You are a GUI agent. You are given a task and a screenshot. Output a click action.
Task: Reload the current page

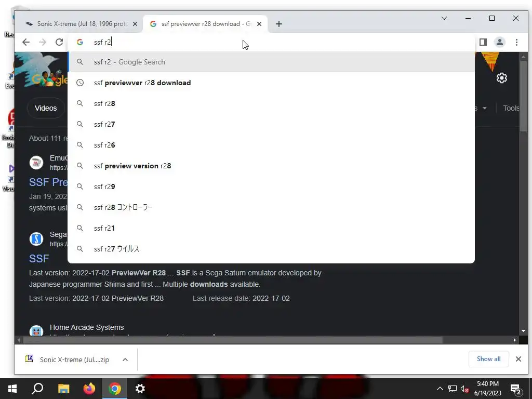coord(59,42)
